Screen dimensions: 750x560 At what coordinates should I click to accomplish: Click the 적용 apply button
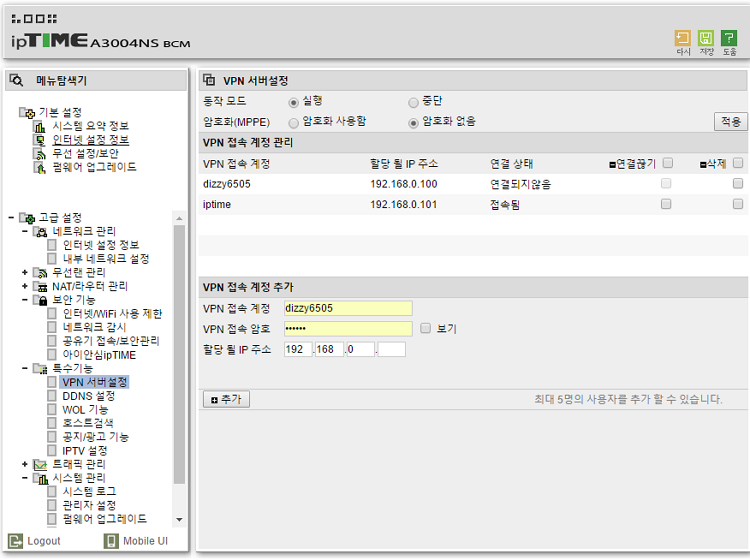click(730, 121)
